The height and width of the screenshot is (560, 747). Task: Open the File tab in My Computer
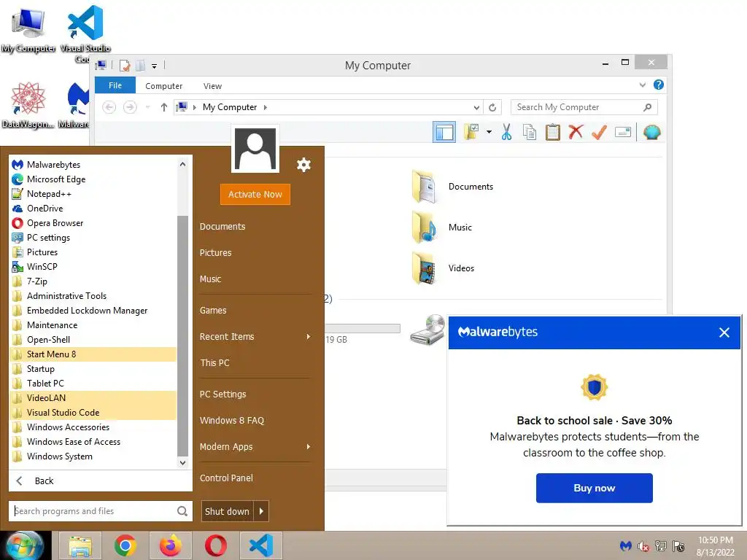(115, 85)
